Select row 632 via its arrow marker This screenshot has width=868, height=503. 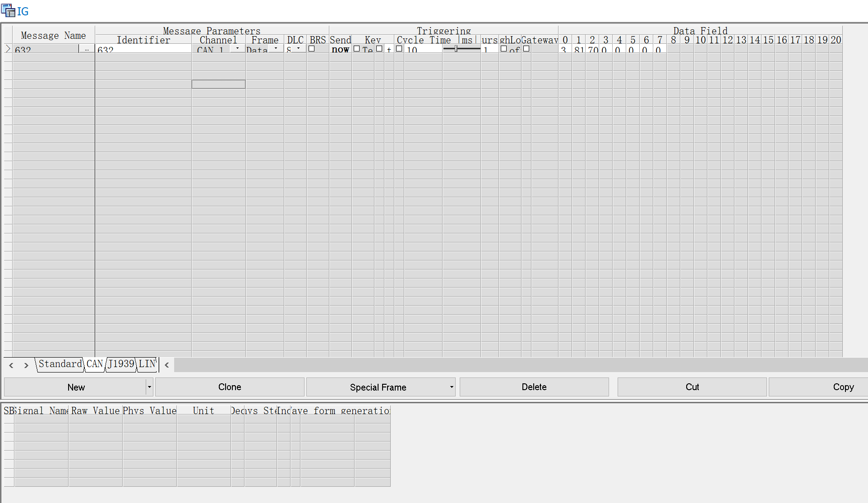pyautogui.click(x=8, y=49)
